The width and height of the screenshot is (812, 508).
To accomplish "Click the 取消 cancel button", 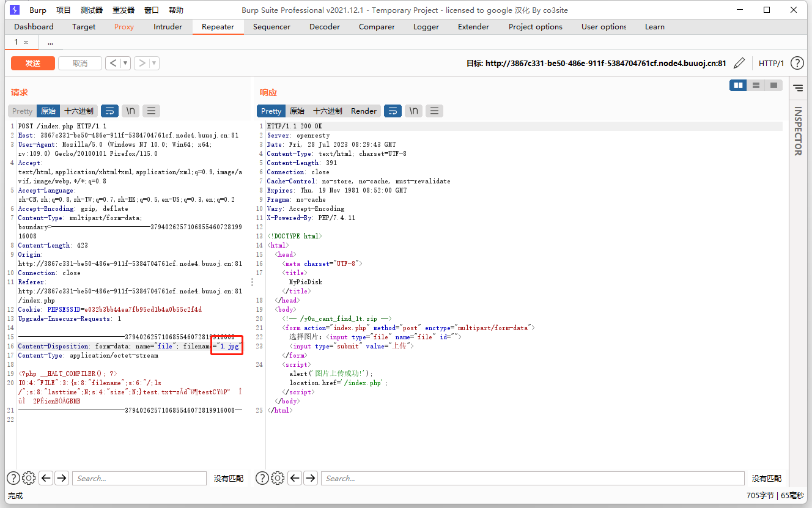I will pyautogui.click(x=79, y=63).
